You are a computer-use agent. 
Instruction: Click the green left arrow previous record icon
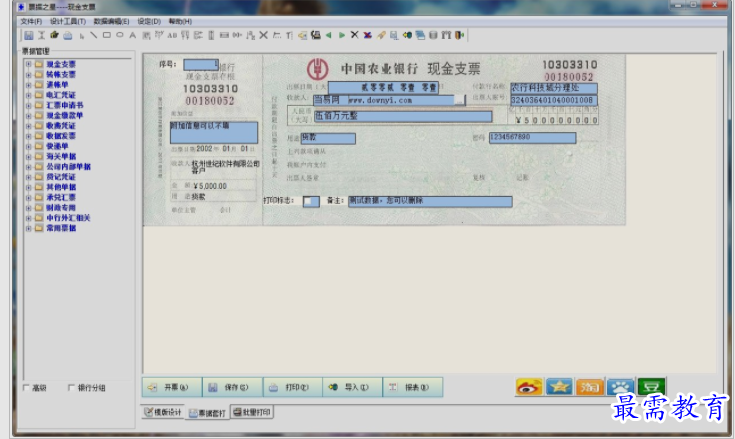[x=329, y=35]
